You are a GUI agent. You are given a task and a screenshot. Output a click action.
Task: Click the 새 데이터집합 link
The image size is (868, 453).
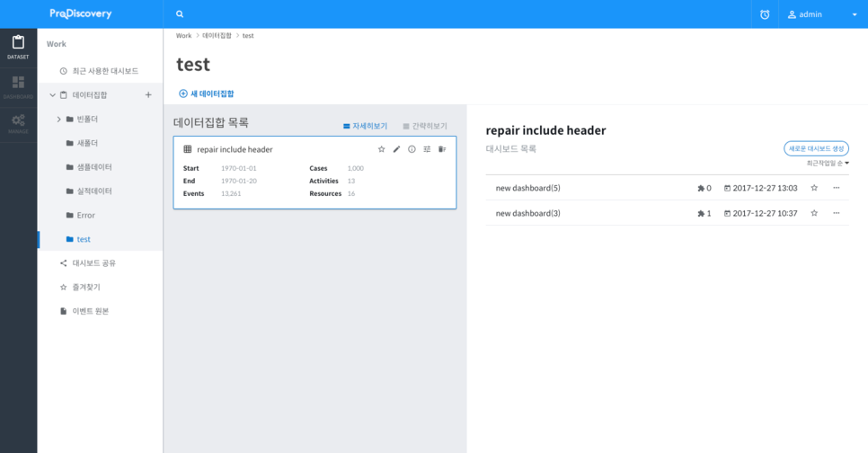pos(207,93)
